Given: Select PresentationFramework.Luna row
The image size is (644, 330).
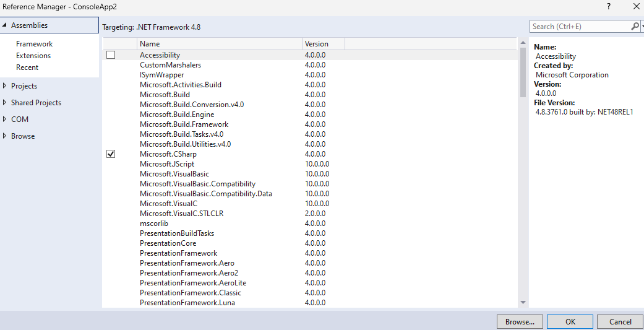Looking at the screenshot, I should click(309, 303).
